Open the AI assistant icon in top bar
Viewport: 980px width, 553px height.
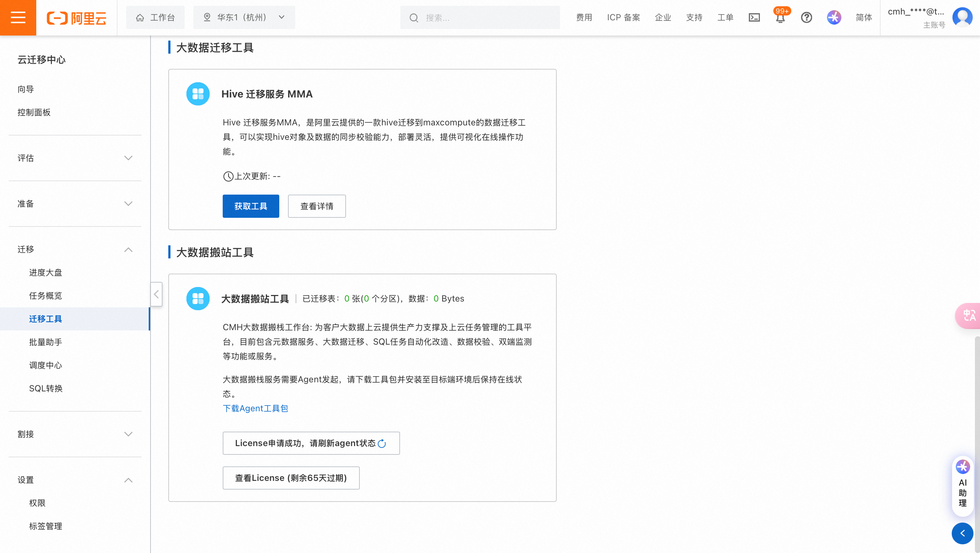833,17
